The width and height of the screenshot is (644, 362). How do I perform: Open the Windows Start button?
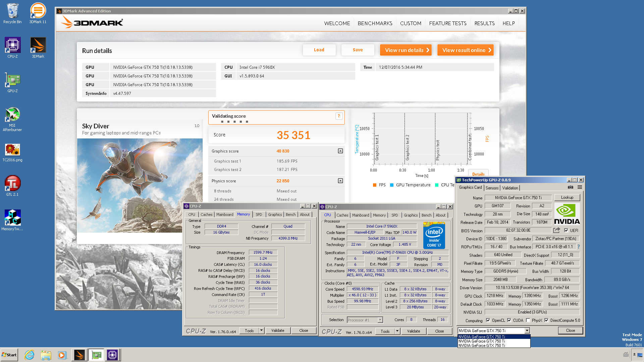point(9,355)
